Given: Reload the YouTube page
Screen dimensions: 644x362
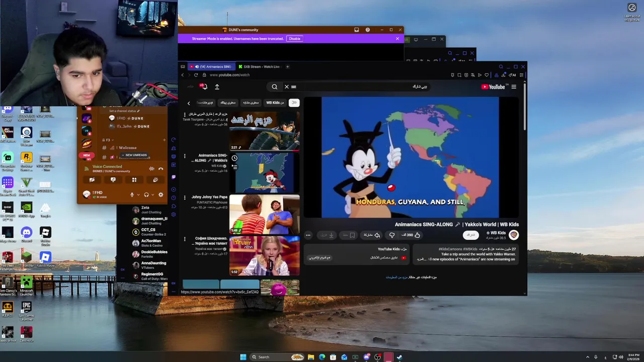Looking at the screenshot, I should pyautogui.click(x=196, y=75).
